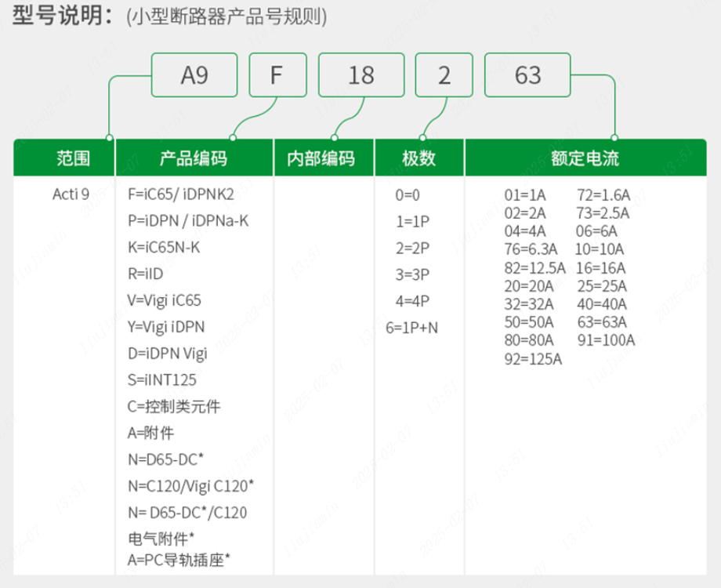The image size is (721, 588).
Task: Click the '40=40A' rated current
Action: (602, 304)
